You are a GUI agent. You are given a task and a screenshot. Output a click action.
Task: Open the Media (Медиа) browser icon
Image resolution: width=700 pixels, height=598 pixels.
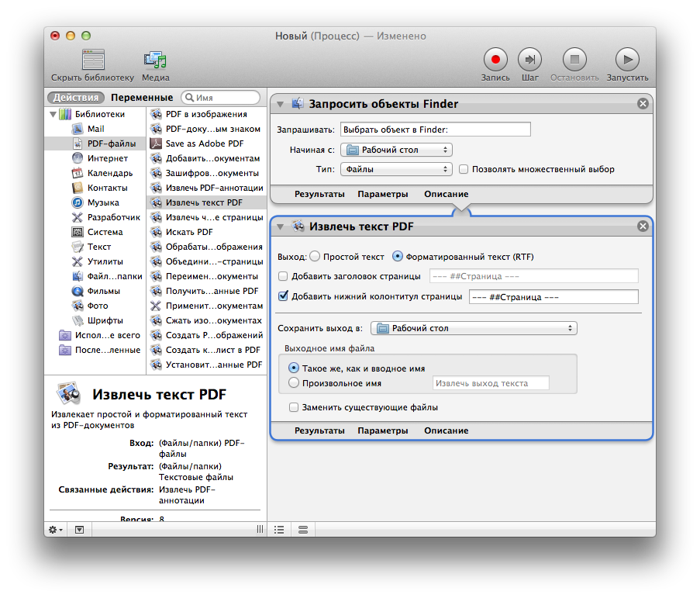(155, 59)
